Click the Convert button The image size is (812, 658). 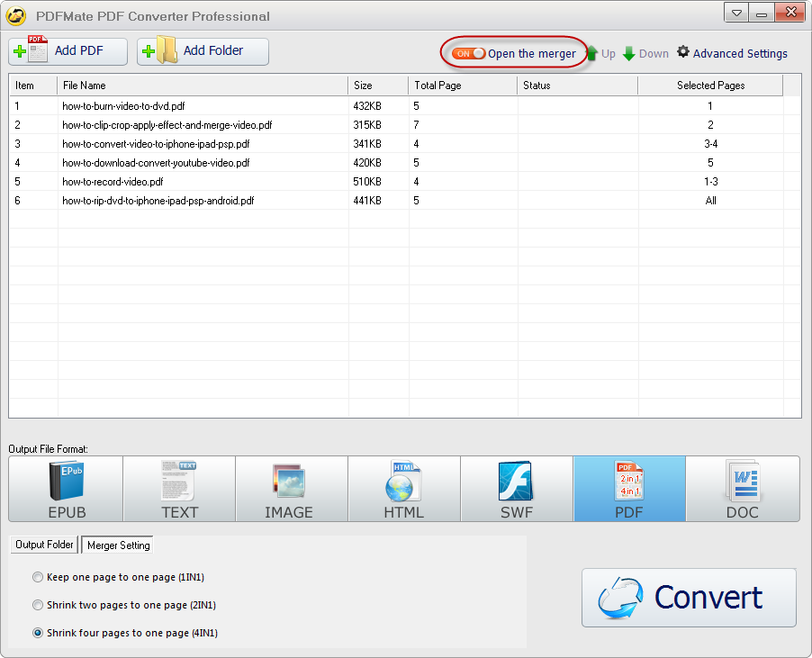coord(689,598)
